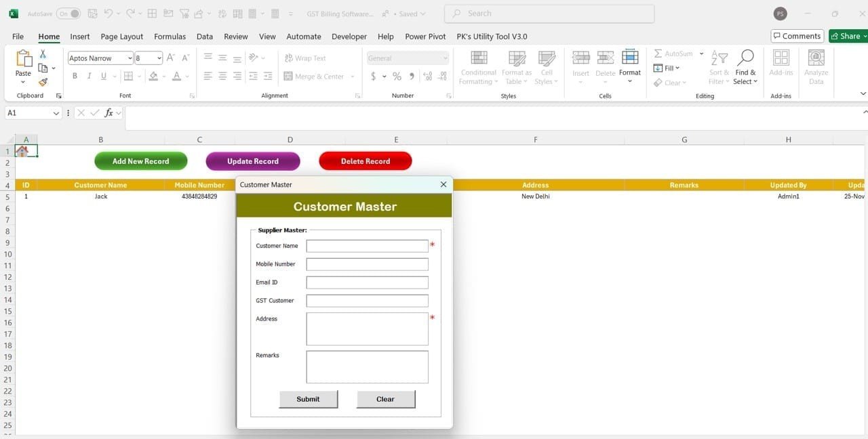
Task: Click the GST Customer input field
Action: [367, 301]
